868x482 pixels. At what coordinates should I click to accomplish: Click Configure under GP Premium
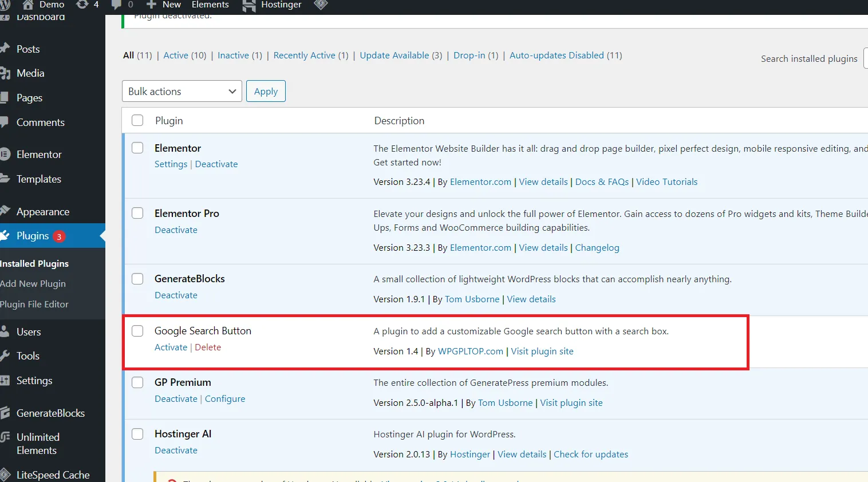click(x=225, y=399)
